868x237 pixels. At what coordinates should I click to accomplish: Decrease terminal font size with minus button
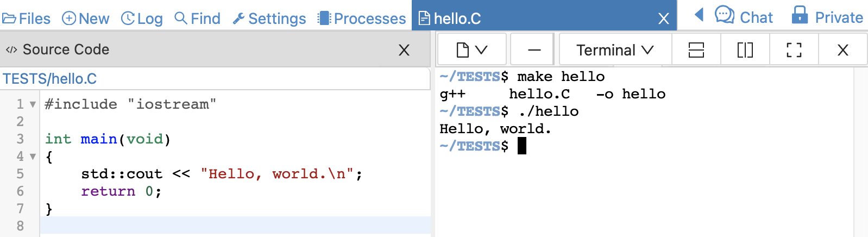(534, 50)
